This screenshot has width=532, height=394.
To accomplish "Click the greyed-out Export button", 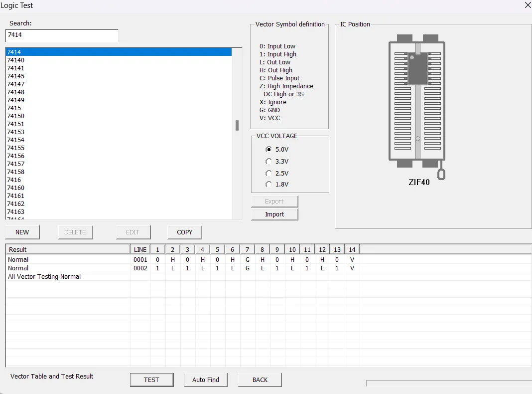I will tap(274, 201).
